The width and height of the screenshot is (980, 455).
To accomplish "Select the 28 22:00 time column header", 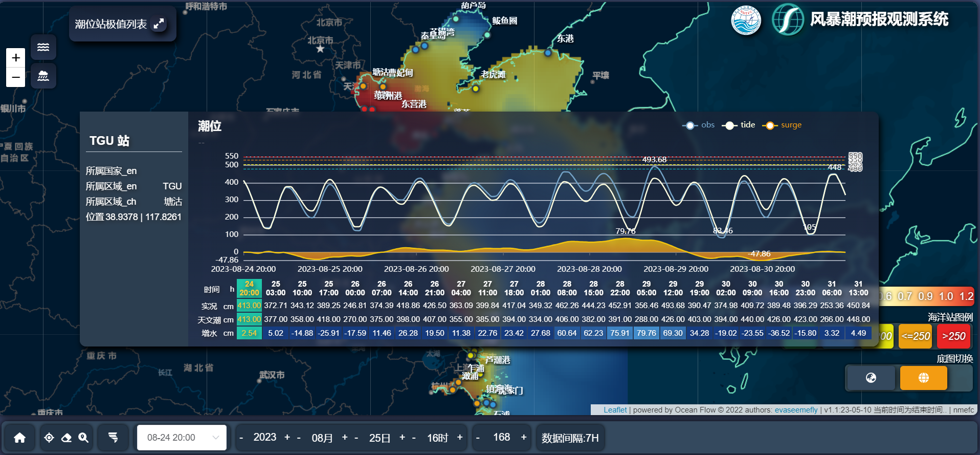I will 620,288.
